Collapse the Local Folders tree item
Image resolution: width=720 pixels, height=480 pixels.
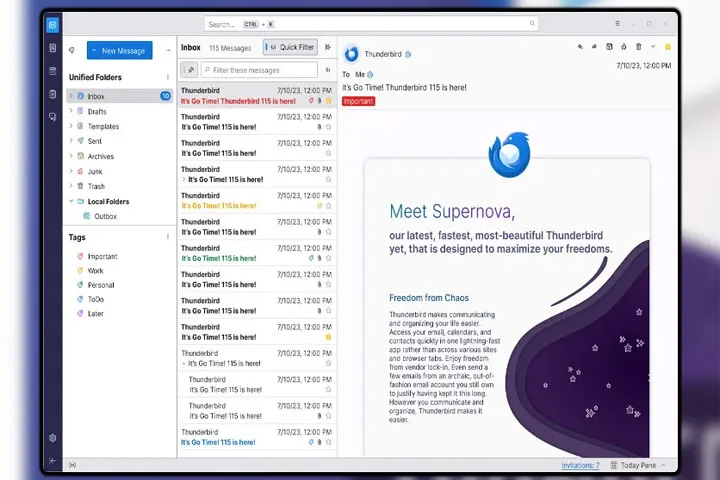pos(71,201)
